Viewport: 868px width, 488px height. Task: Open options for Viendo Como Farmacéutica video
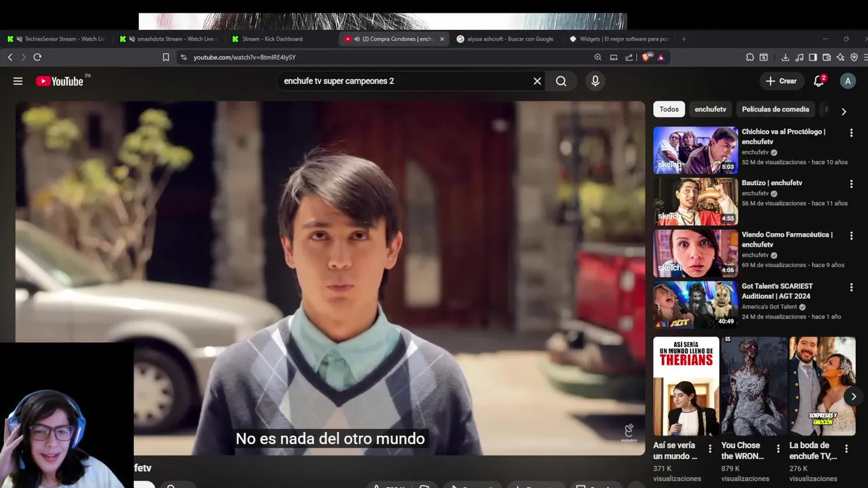point(851,236)
